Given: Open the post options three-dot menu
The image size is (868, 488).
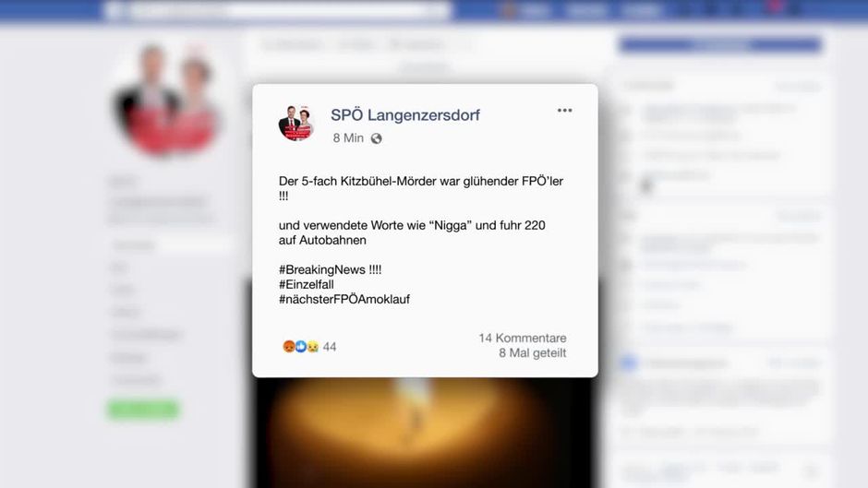Looking at the screenshot, I should tap(564, 111).
